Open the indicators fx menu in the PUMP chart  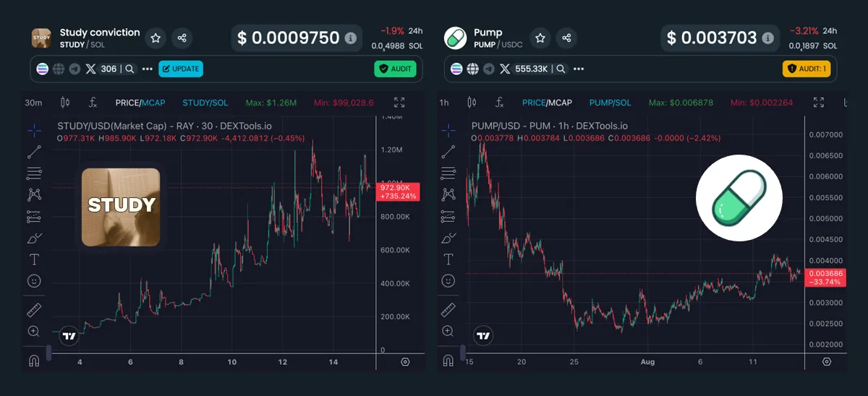pyautogui.click(x=499, y=103)
